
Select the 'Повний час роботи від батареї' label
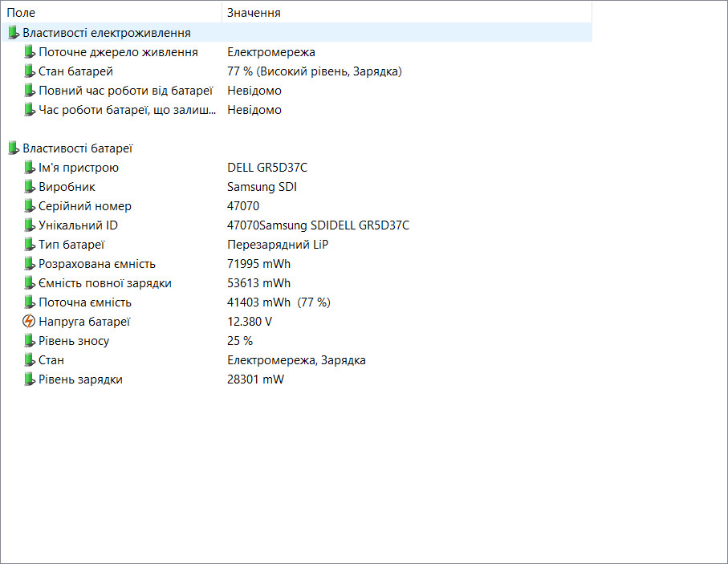click(125, 91)
